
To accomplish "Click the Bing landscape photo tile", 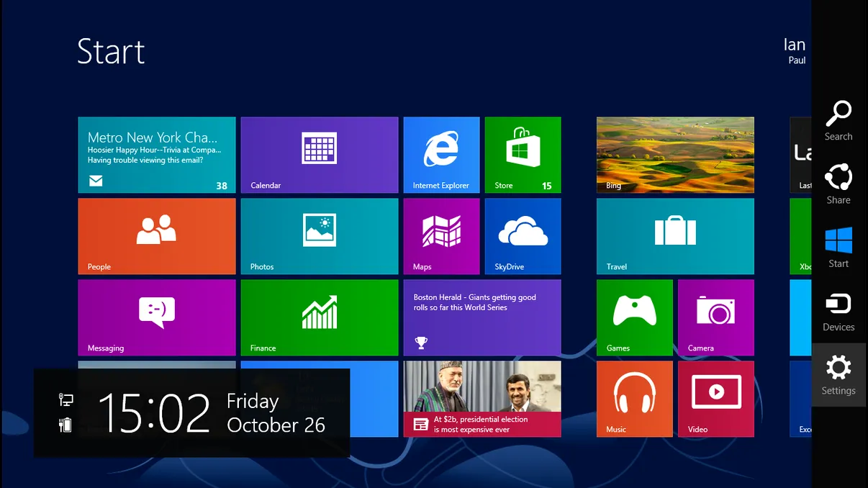I will (674, 155).
